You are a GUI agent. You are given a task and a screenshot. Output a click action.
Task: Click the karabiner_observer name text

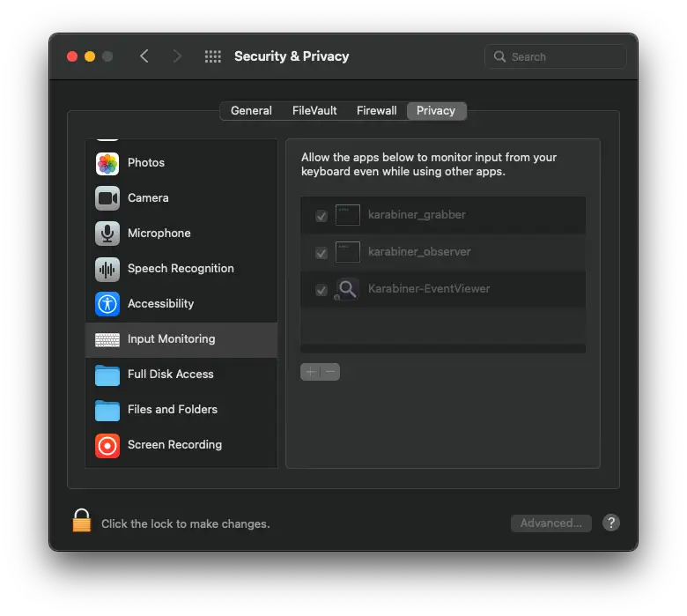click(419, 252)
